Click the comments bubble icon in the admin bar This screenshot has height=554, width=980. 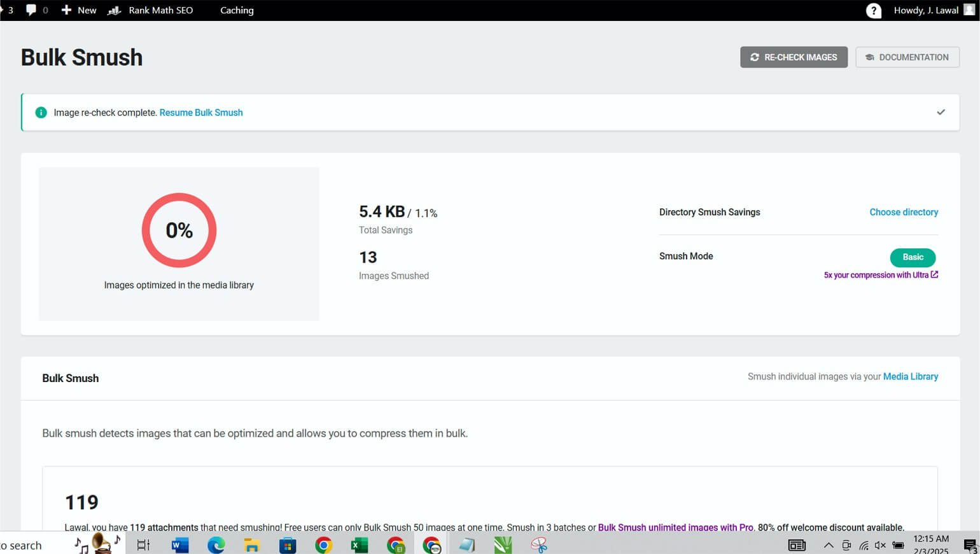[31, 10]
